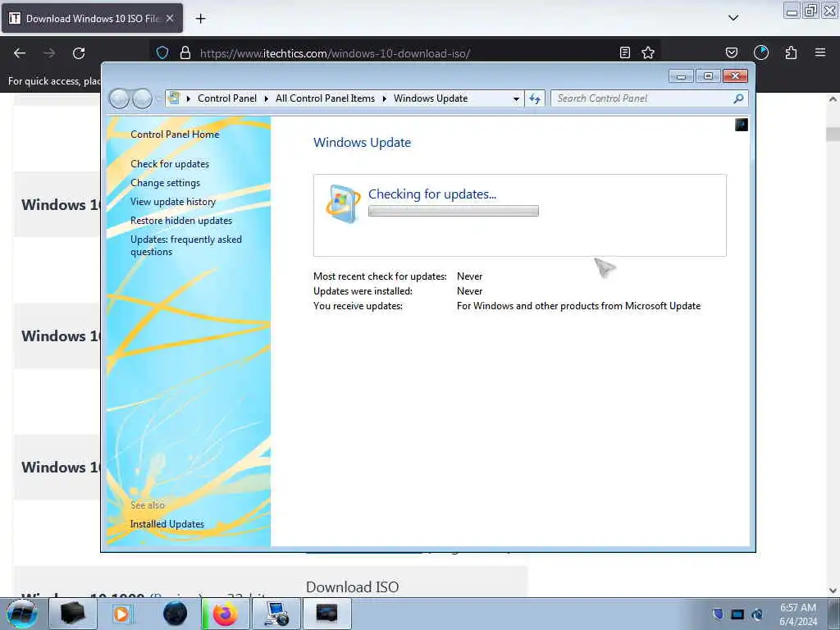Open the tracking protection shield icon

point(162,52)
